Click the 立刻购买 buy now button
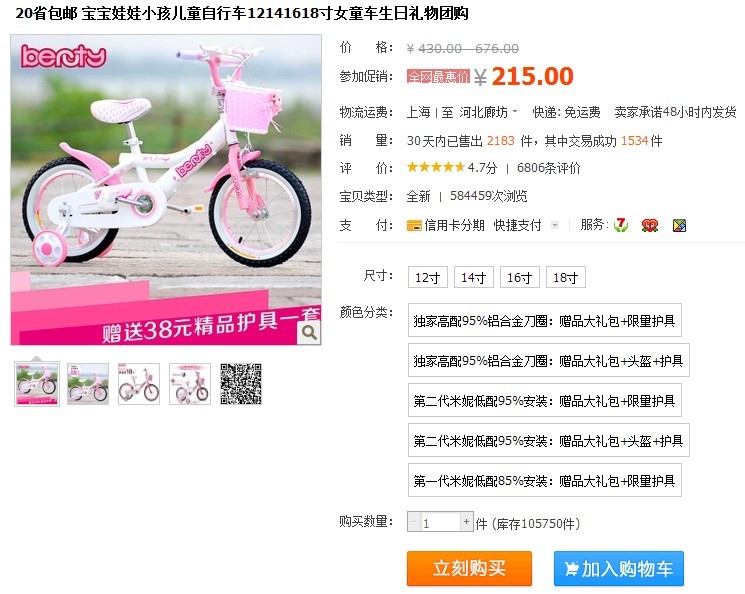This screenshot has width=745, height=594. click(x=469, y=568)
